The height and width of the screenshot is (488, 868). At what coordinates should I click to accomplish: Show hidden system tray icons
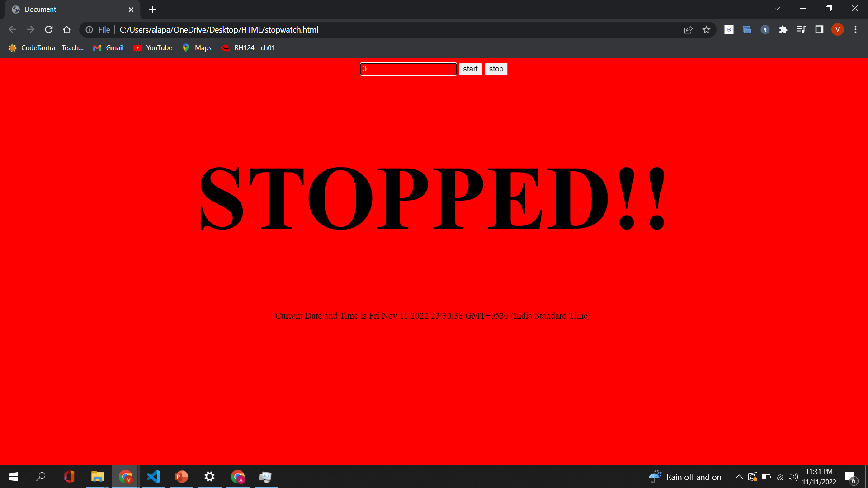(739, 477)
